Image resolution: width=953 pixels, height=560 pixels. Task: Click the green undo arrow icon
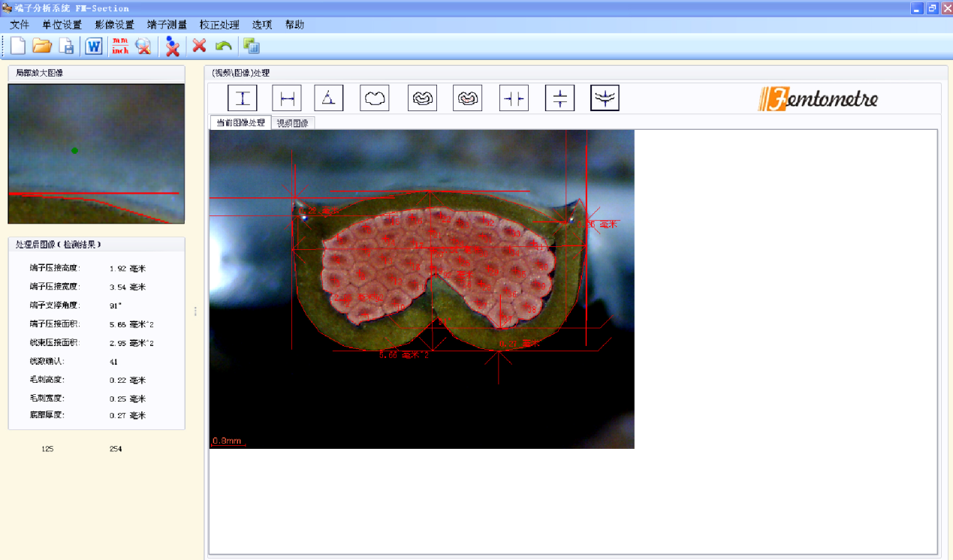coord(223,46)
